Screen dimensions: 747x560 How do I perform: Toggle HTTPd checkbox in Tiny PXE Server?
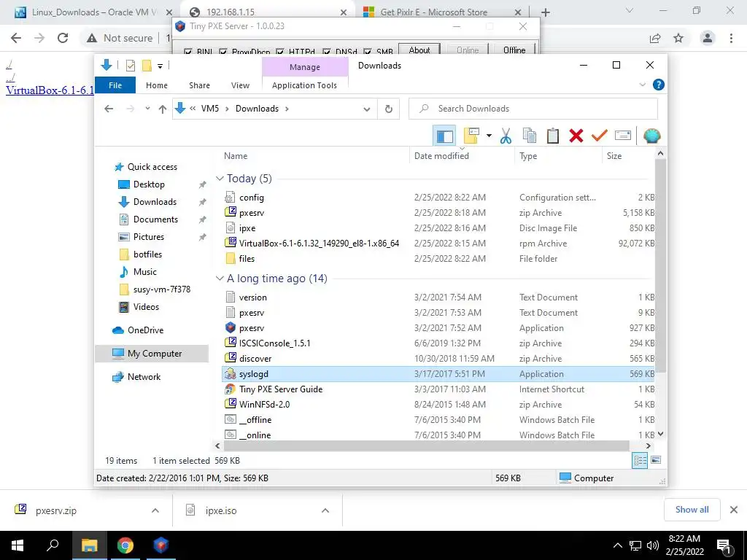tap(279, 51)
